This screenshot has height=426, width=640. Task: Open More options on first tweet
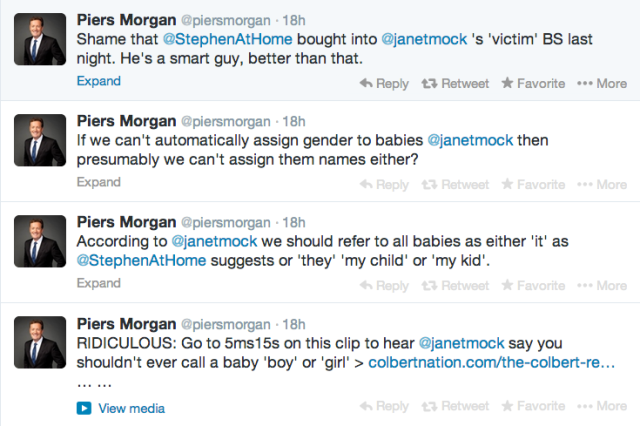[x=602, y=83]
